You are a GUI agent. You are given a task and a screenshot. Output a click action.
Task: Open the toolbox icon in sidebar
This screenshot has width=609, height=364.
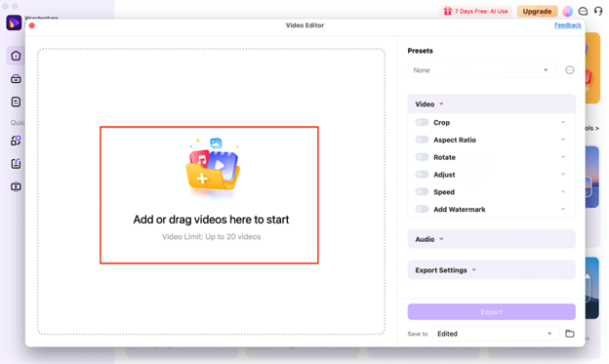(x=16, y=79)
